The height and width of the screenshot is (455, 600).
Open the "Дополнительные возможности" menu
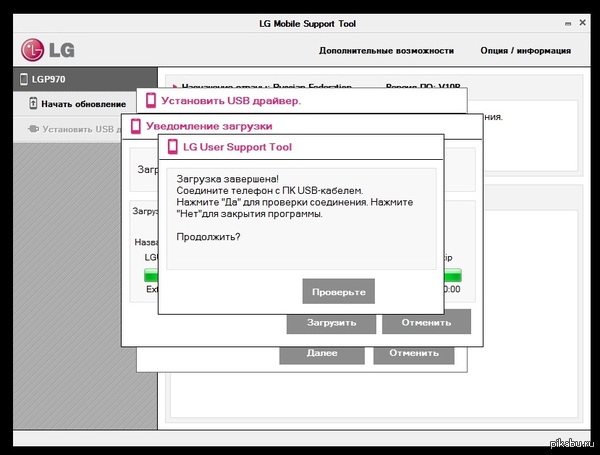(386, 50)
